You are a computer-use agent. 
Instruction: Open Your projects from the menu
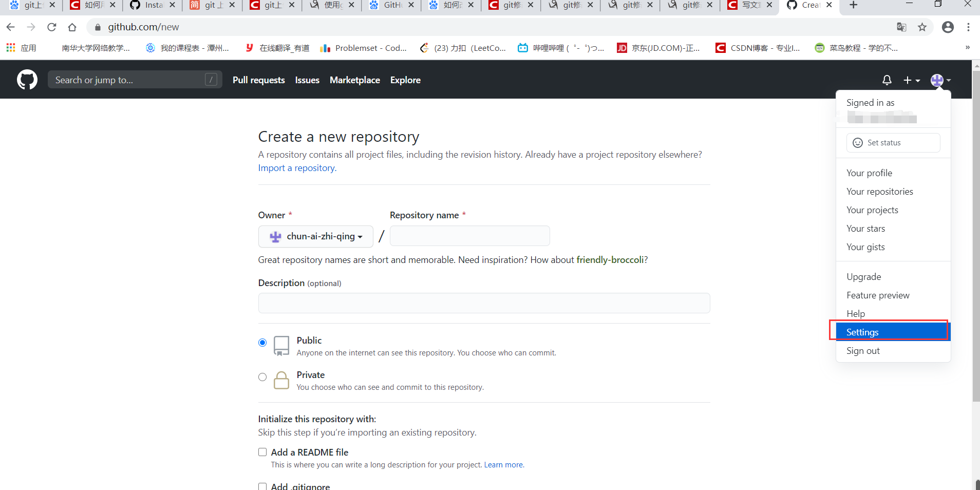[893, 210]
